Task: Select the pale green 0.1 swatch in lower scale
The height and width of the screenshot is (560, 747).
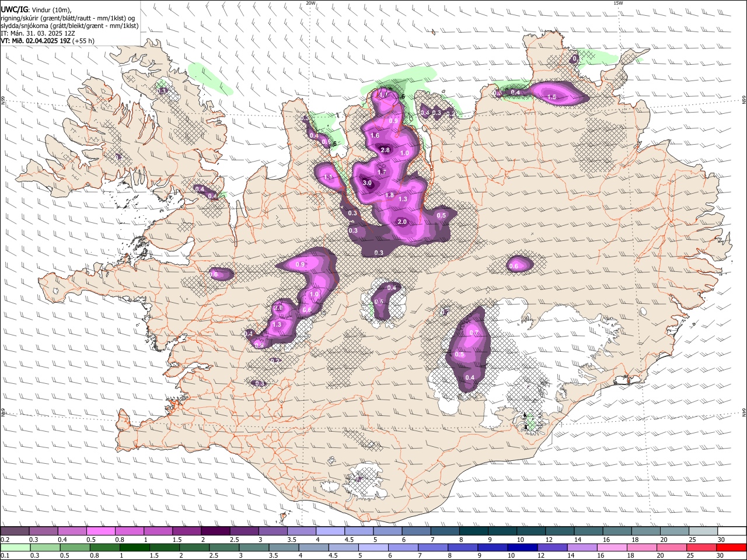Action: coord(15,547)
